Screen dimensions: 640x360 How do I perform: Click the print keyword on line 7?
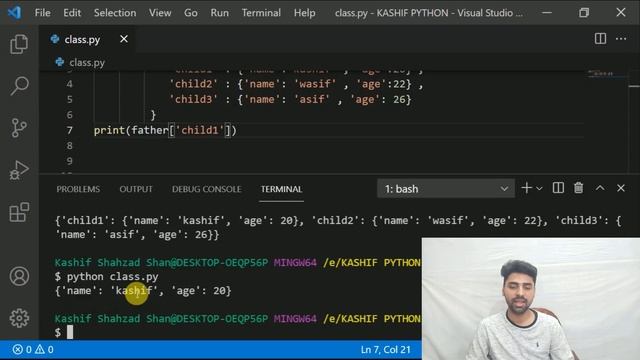[x=109, y=130]
